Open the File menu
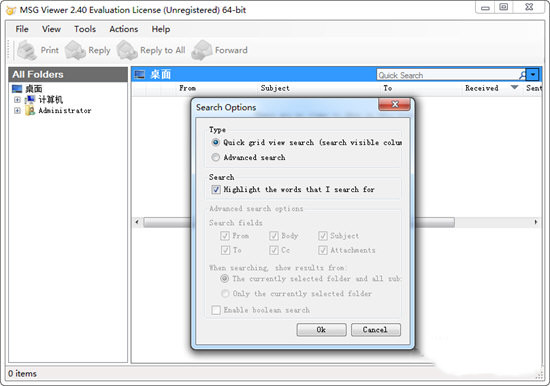550x386 pixels. click(22, 29)
